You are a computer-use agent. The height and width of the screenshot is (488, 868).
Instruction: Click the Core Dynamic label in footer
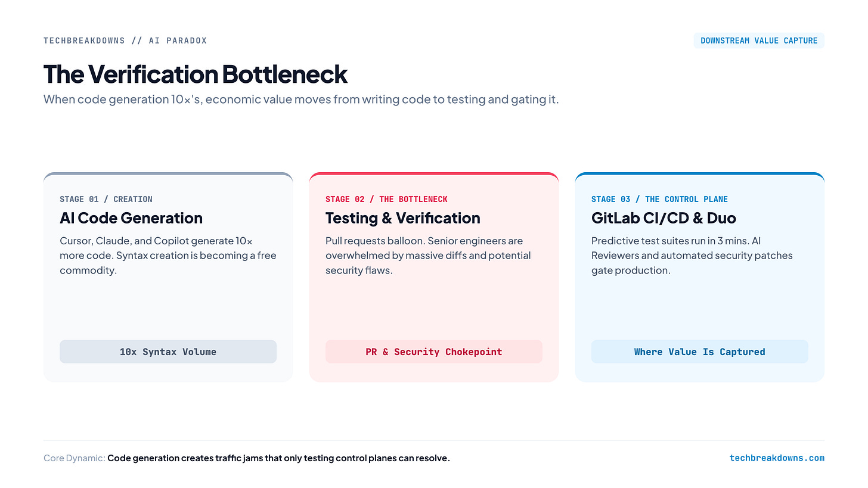coord(75,458)
